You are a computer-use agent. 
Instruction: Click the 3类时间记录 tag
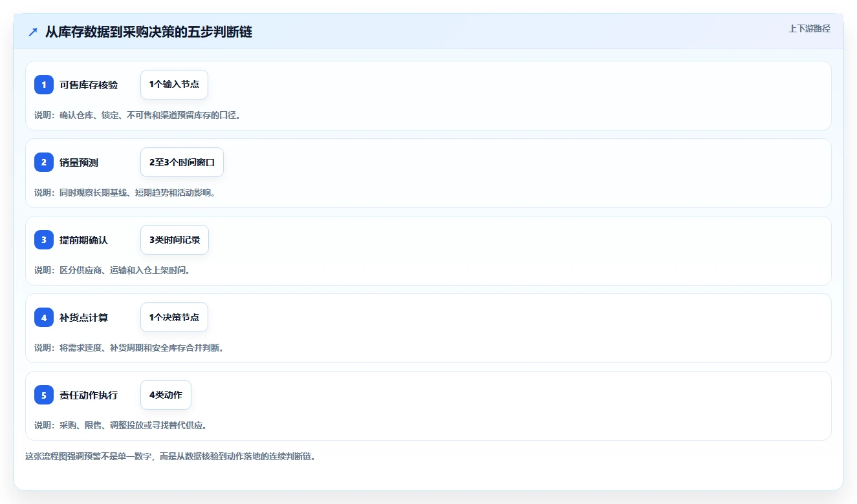[175, 240]
